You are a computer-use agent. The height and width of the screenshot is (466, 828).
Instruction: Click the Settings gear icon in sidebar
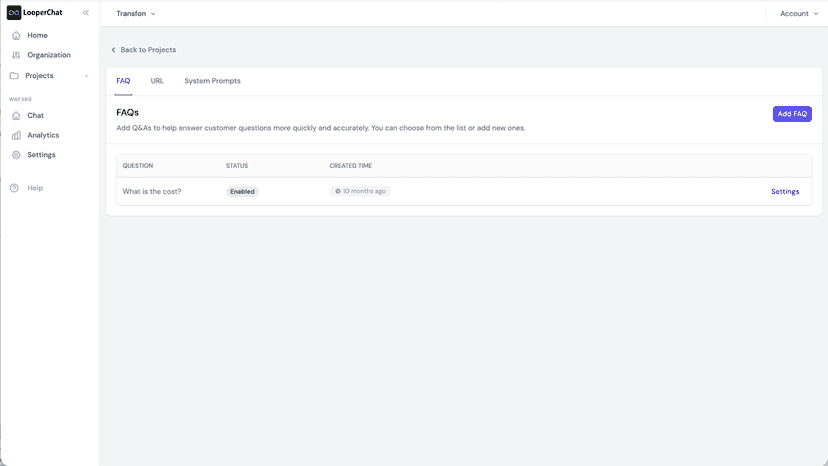[16, 155]
